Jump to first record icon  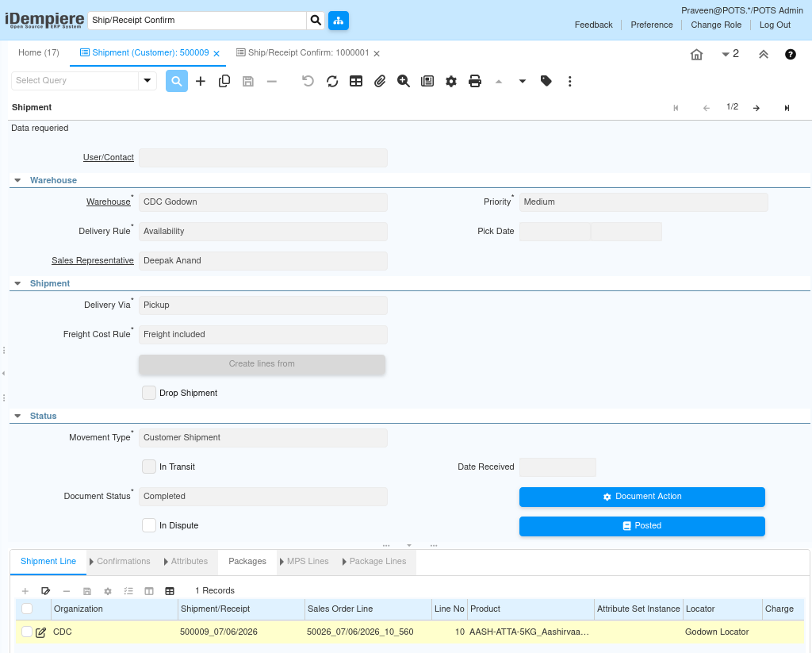point(676,108)
